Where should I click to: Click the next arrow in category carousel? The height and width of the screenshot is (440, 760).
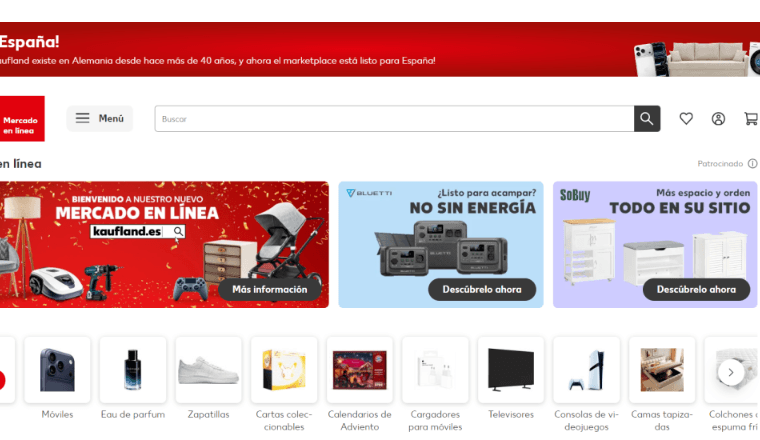730,372
